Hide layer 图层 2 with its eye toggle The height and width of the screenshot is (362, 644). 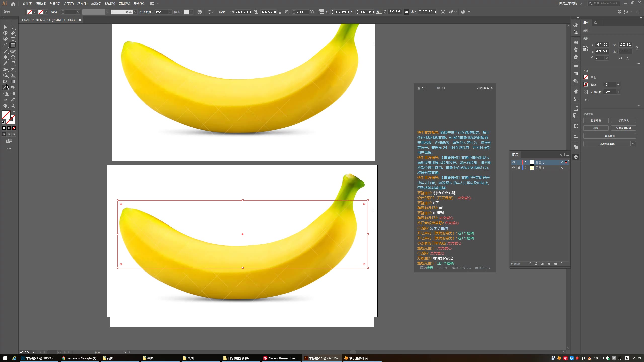(x=514, y=162)
